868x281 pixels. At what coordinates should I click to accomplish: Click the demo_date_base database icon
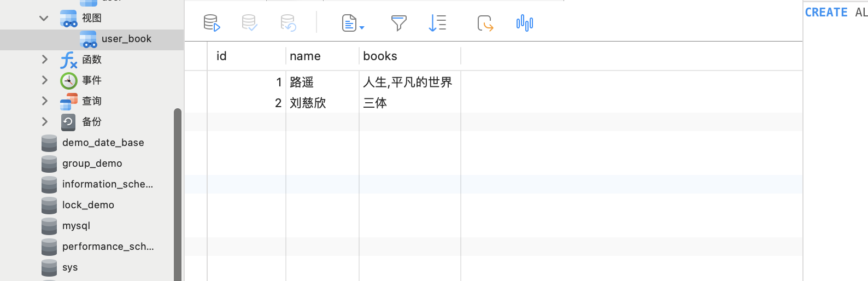[x=49, y=143]
